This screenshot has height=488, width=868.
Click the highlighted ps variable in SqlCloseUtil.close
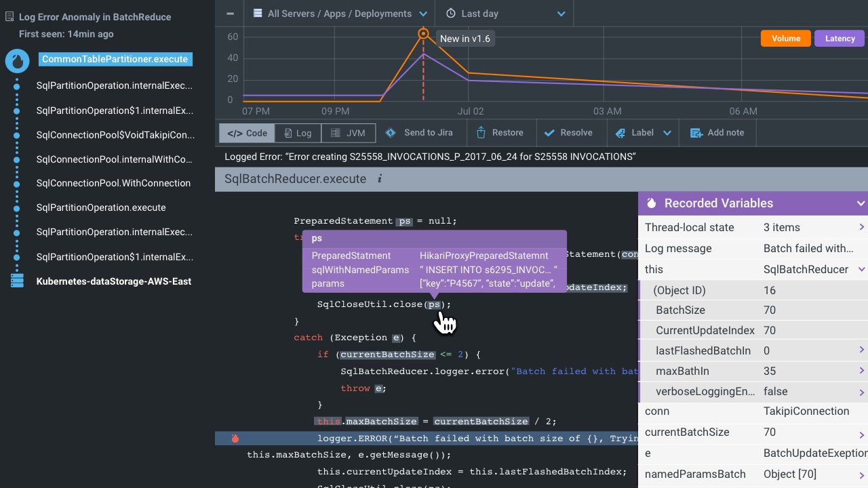click(x=435, y=304)
